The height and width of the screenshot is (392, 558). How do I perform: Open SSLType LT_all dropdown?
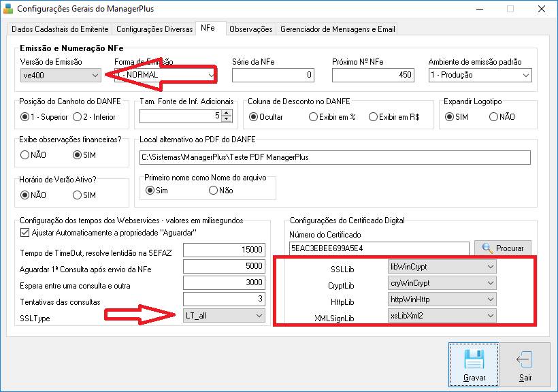click(224, 316)
